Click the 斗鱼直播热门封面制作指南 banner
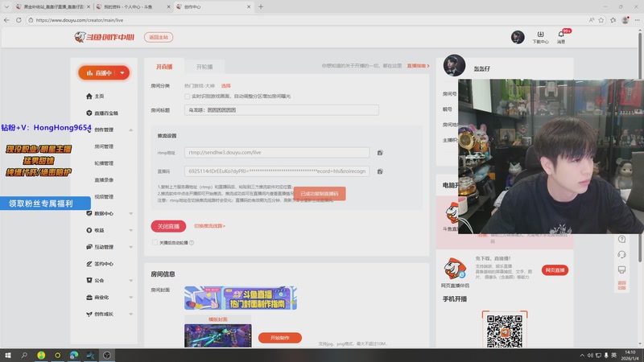 tap(240, 298)
